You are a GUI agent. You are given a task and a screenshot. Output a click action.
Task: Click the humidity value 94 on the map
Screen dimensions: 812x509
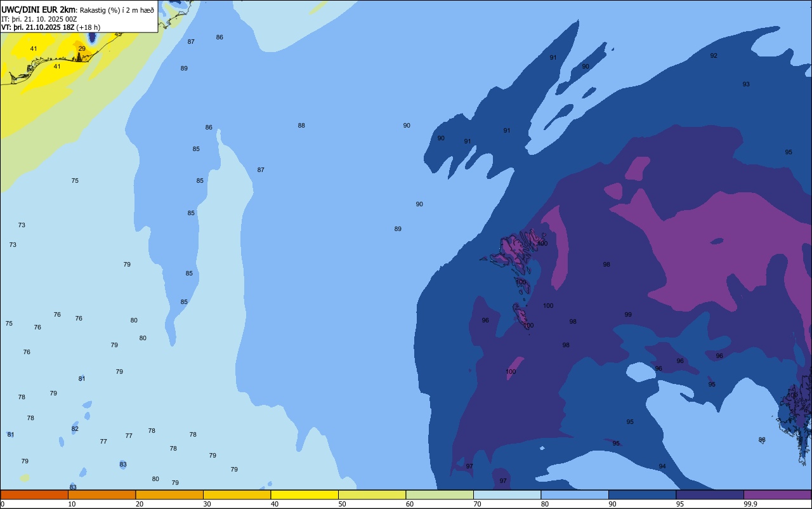click(x=662, y=466)
